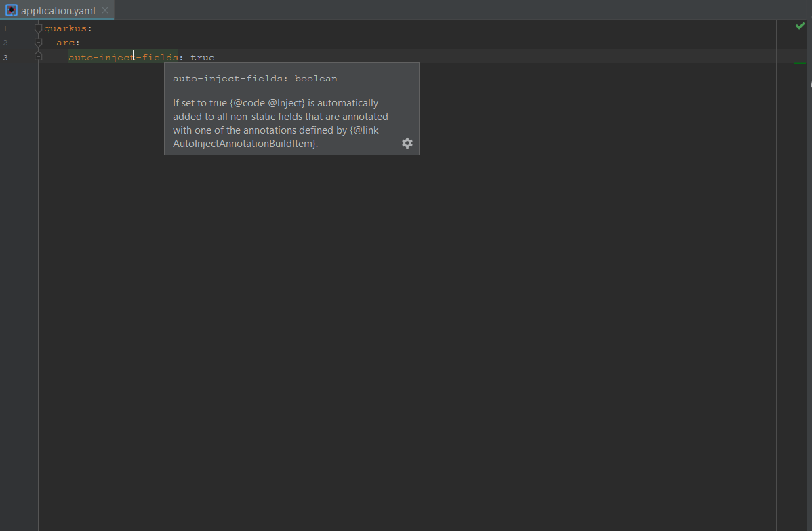The image size is (812, 531).
Task: Open the documentation popup settings gear
Action: pyautogui.click(x=407, y=143)
